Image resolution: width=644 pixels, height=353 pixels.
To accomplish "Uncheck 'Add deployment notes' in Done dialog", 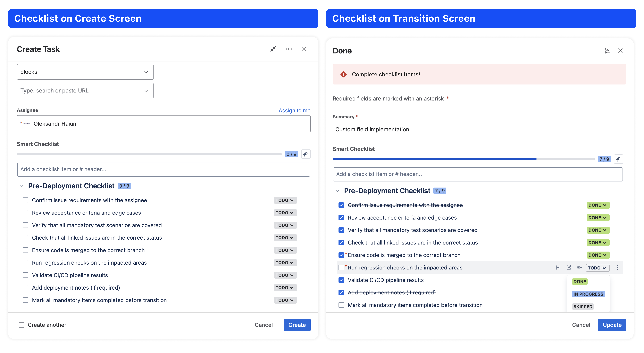I will [x=341, y=293].
